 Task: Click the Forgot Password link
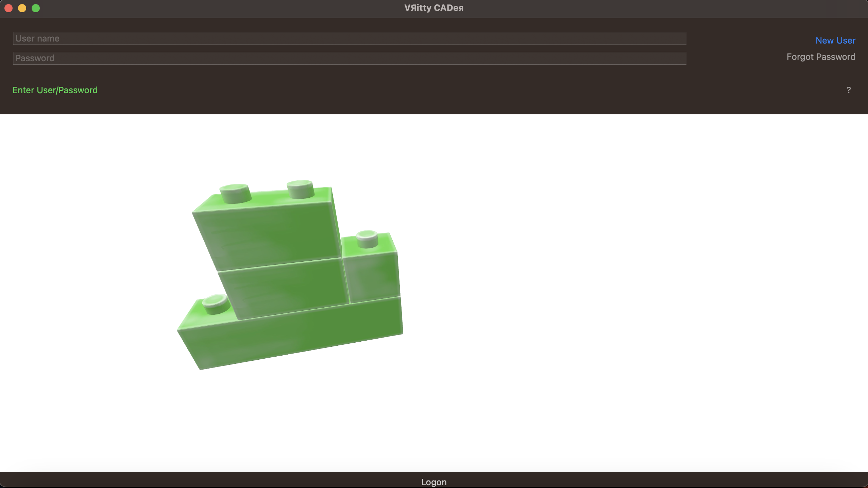coord(821,57)
